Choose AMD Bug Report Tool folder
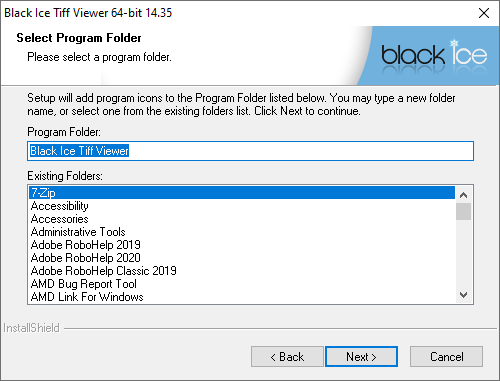500x381 pixels. coord(242,284)
